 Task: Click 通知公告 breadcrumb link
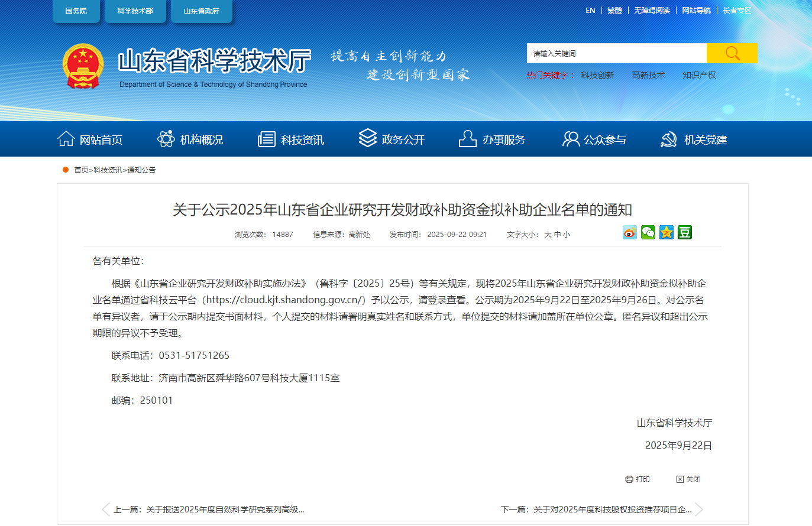coord(141,170)
